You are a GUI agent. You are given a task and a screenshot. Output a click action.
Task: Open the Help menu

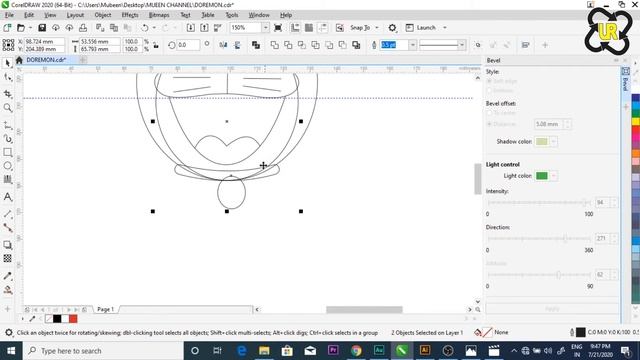(286, 15)
